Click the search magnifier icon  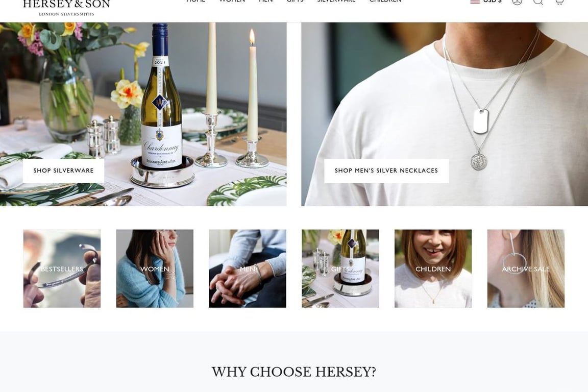click(538, 1)
